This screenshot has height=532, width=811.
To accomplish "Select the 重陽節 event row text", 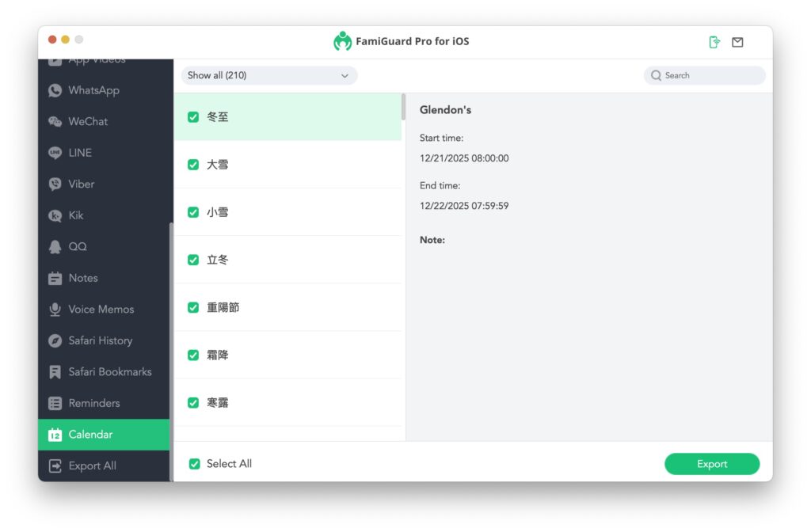I will click(x=223, y=308).
